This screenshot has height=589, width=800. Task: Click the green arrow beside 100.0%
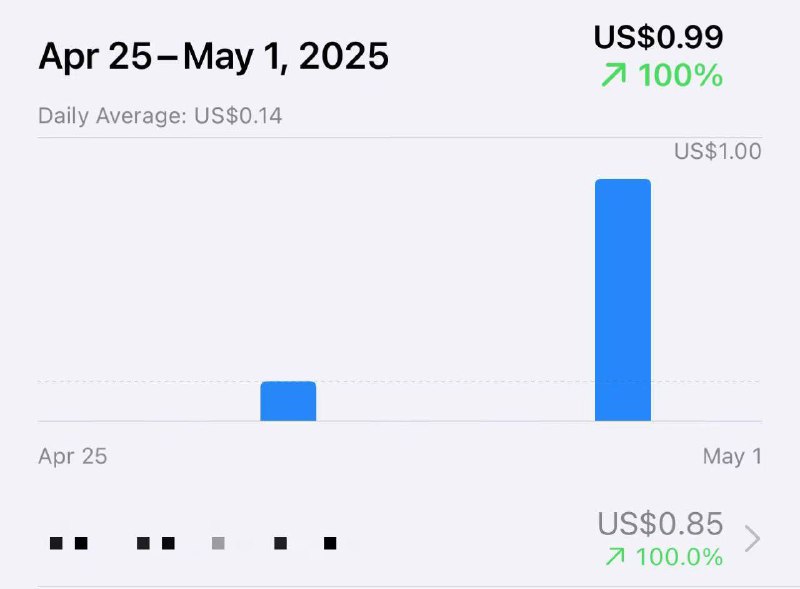coord(615,556)
